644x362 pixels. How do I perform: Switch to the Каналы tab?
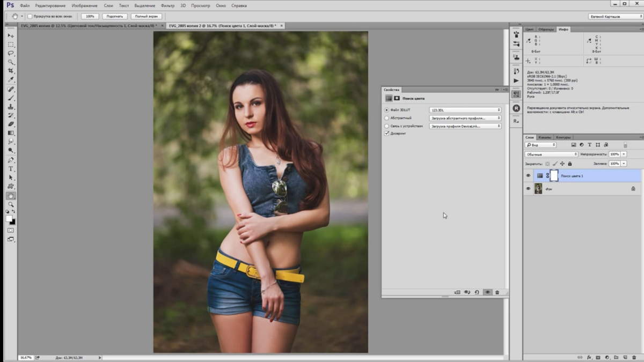pos(545,137)
